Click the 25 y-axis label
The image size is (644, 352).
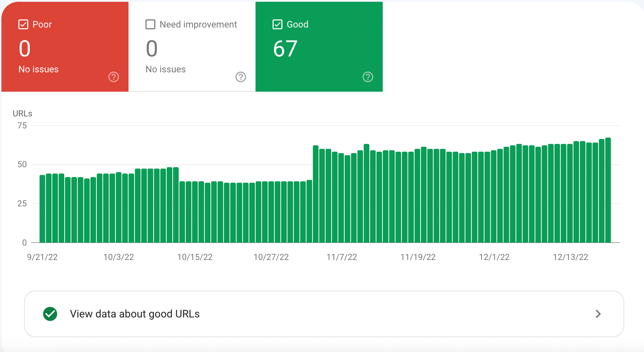[22, 204]
